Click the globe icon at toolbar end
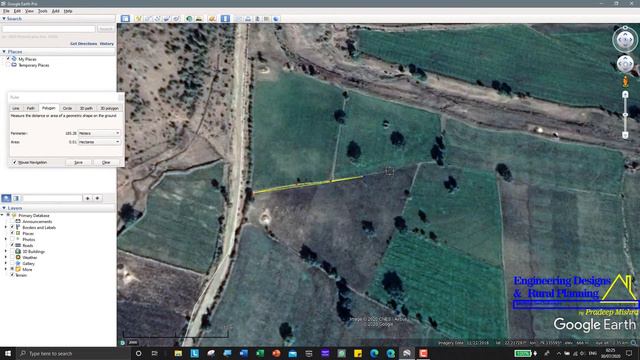Viewport: 640px width, 360px height. click(276, 19)
